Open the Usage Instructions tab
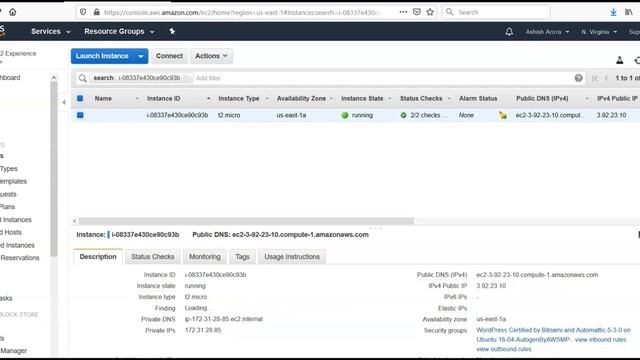Viewport: 640px width, 360px height. click(x=292, y=256)
